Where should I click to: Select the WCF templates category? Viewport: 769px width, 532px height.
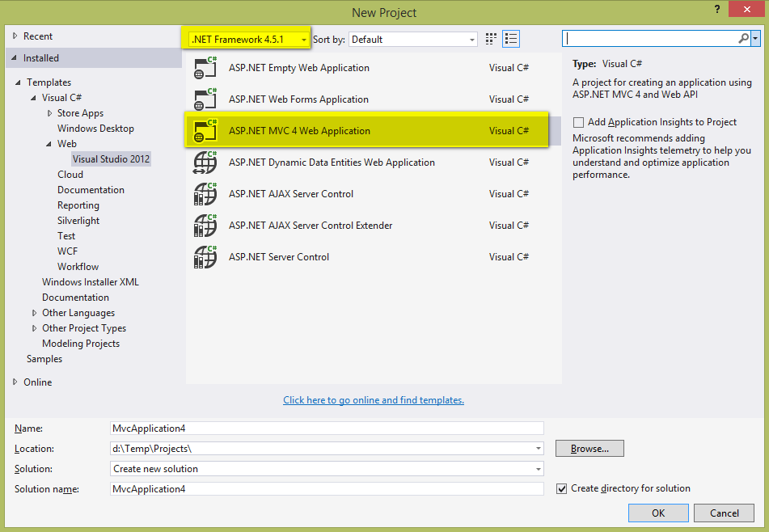tap(67, 251)
